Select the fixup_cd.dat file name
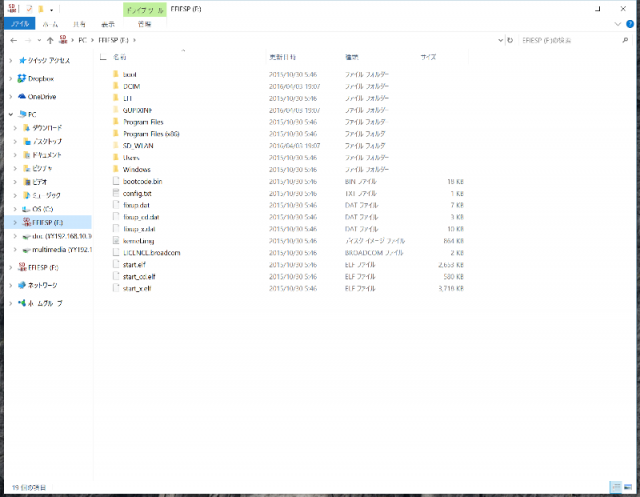Image resolution: width=640 pixels, height=497 pixels. (141, 217)
